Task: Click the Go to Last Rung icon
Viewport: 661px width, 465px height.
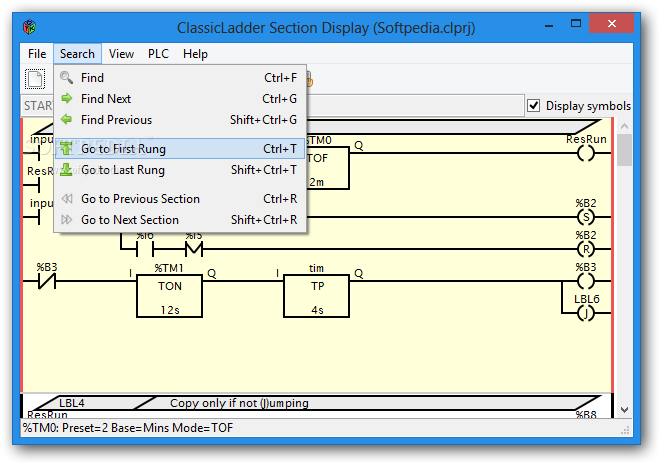Action: [x=67, y=170]
